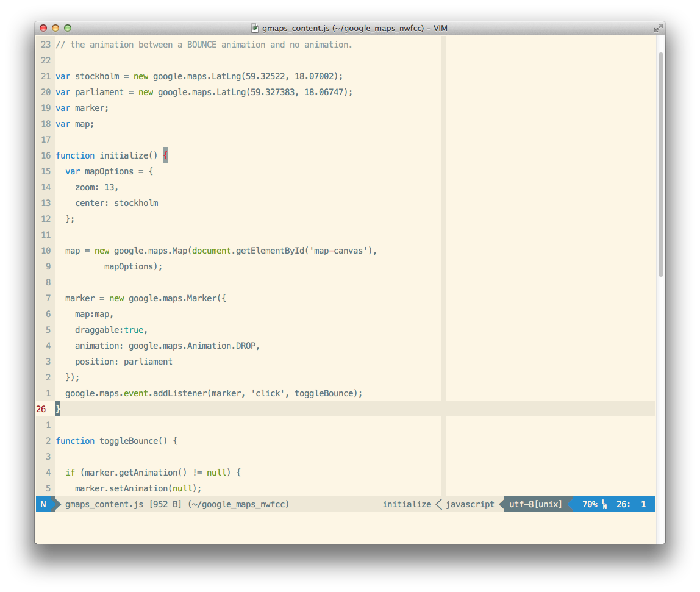This screenshot has width=700, height=592.
Task: Click 'function toggleBounce() {' line
Action: (116, 441)
